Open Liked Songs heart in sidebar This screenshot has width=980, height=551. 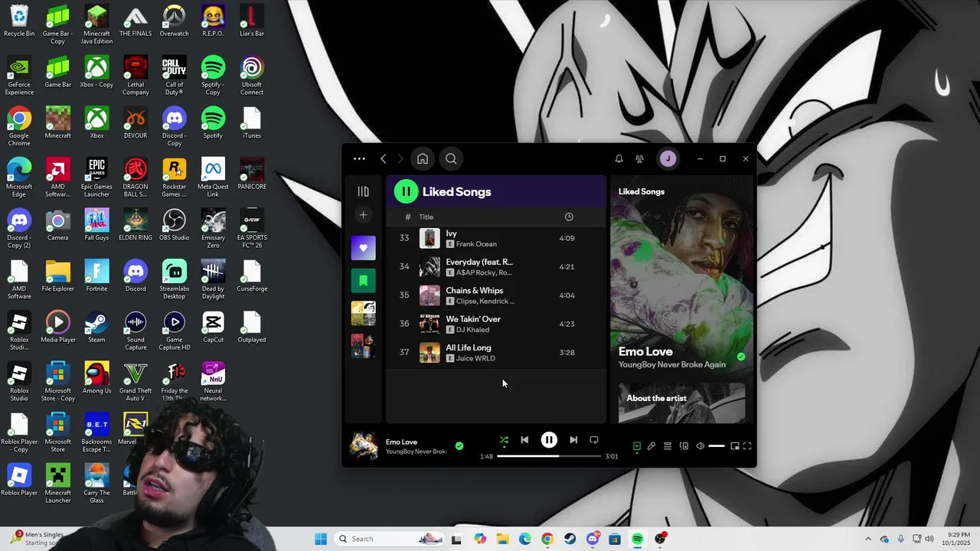pos(363,248)
